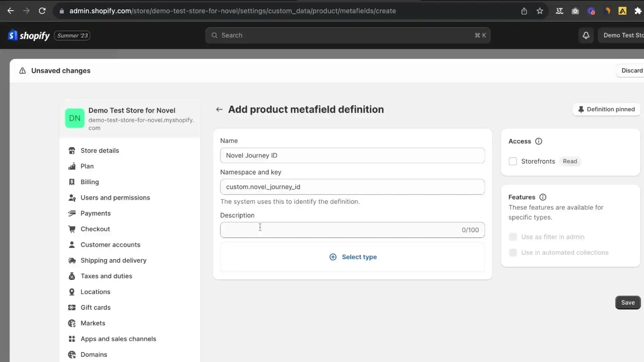Click the Shopify logo
The height and width of the screenshot is (362, 644).
coord(29,35)
